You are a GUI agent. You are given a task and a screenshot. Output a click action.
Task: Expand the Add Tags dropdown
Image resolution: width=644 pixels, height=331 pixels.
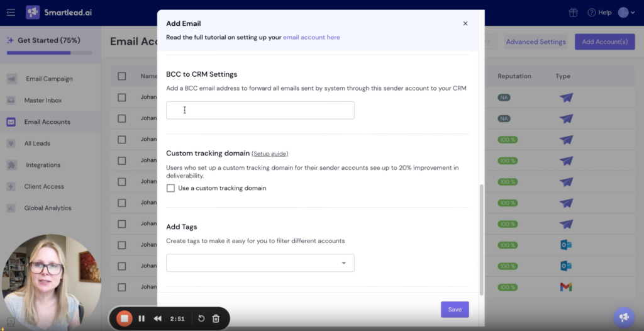point(260,263)
